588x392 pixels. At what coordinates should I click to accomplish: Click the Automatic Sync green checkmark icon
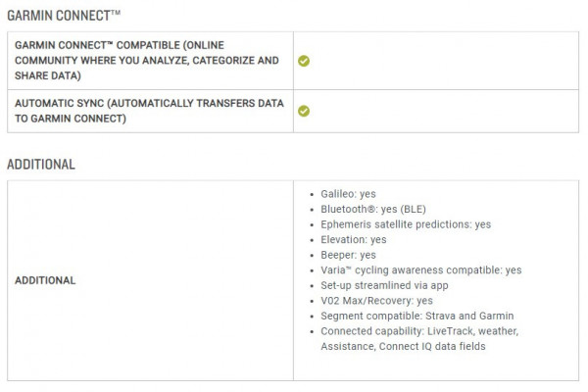[304, 111]
